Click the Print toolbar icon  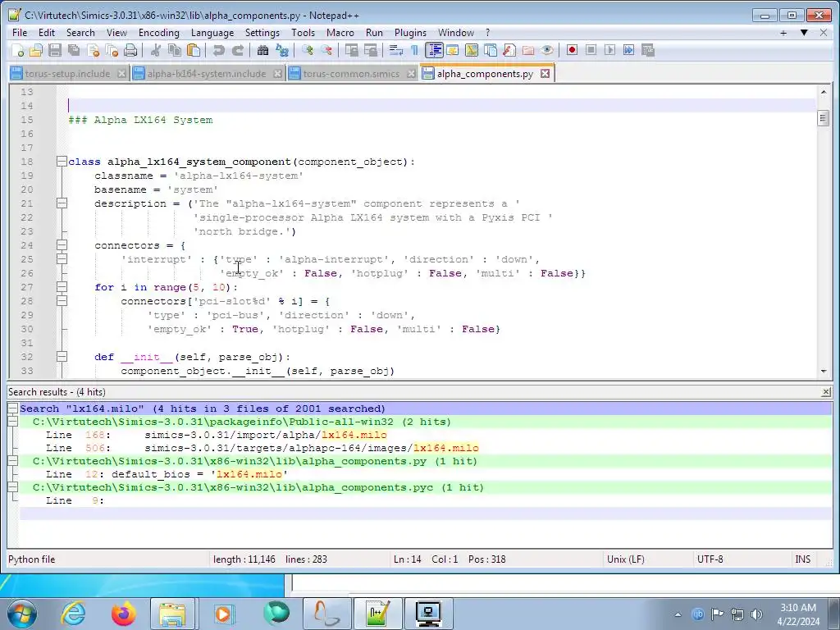point(130,50)
